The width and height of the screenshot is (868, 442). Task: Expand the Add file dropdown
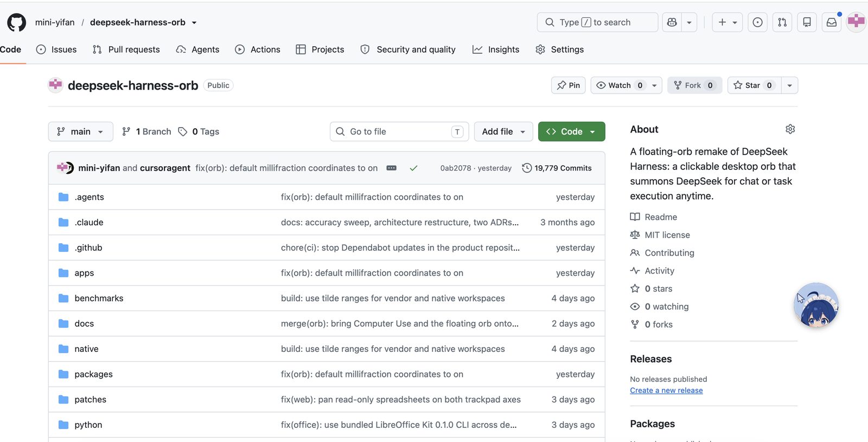503,131
